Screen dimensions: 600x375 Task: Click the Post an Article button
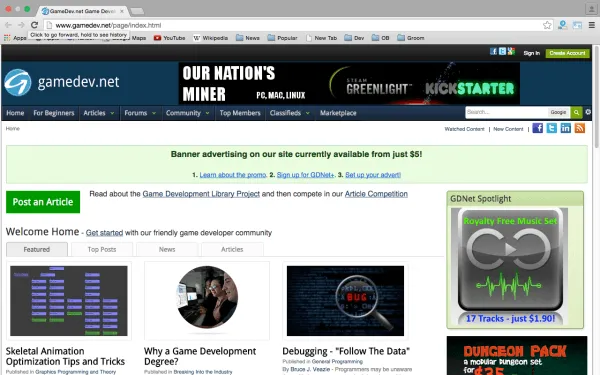click(x=43, y=202)
